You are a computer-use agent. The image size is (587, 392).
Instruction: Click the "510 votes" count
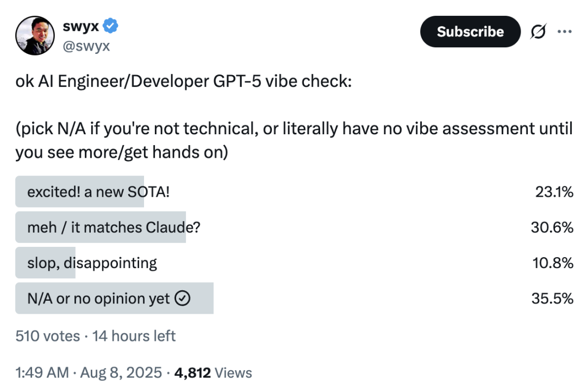[x=47, y=336]
